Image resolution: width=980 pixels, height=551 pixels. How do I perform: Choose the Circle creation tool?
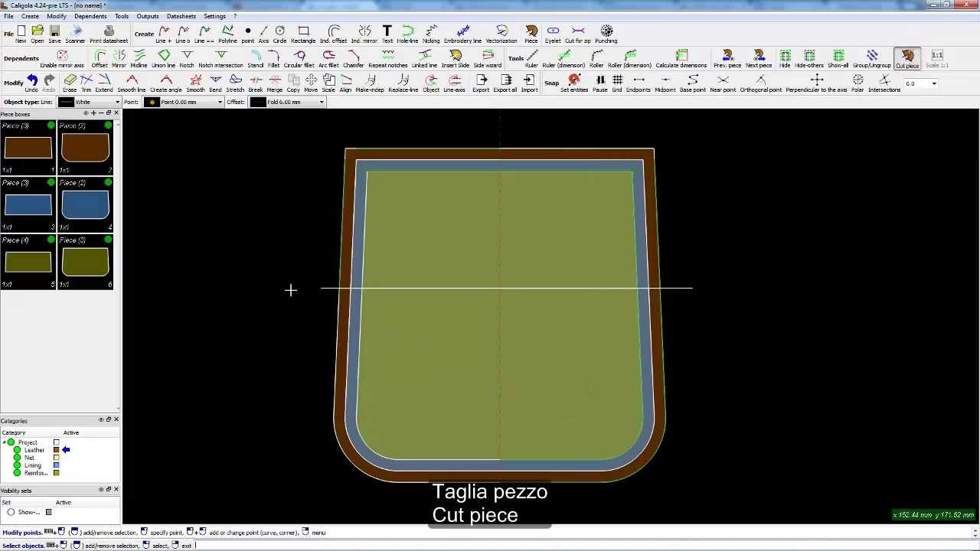coord(279,34)
